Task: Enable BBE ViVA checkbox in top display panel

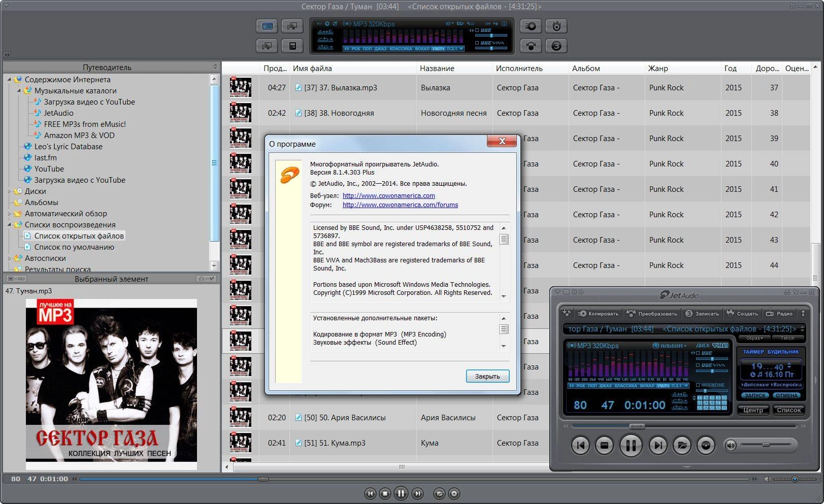Action: pos(477,43)
